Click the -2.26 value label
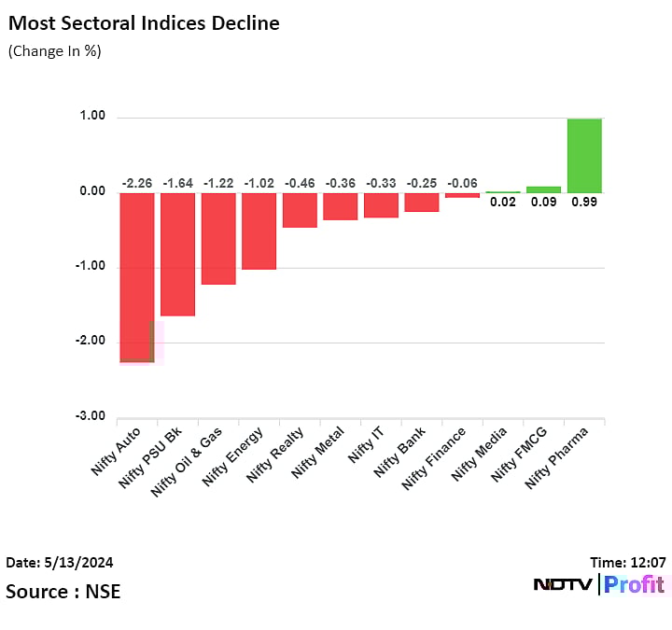 coord(136,183)
